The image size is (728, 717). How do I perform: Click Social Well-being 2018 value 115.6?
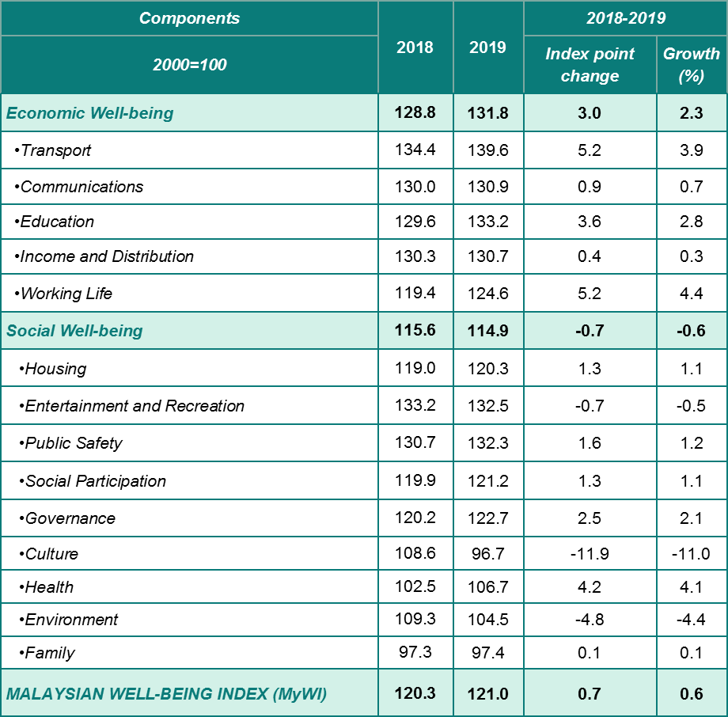pos(415,330)
